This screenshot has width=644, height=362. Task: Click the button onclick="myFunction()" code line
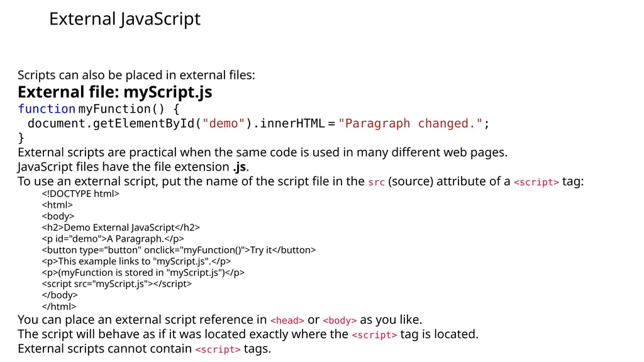pyautogui.click(x=179, y=250)
